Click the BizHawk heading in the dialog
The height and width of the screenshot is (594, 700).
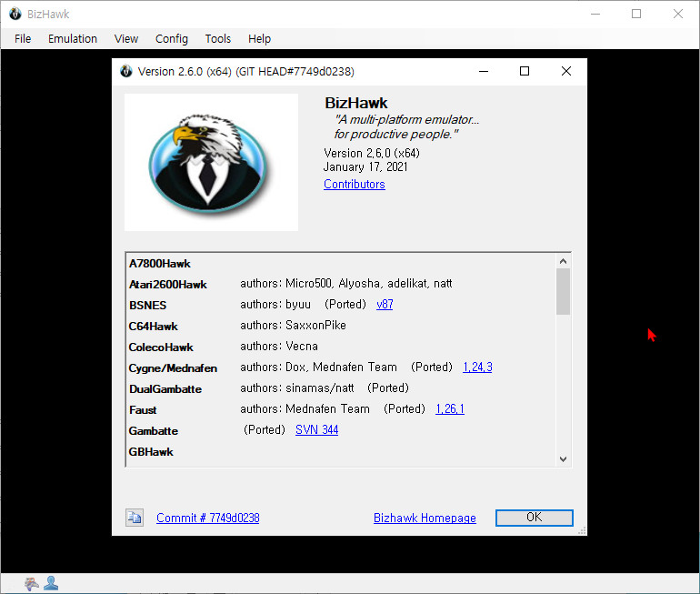(x=356, y=103)
